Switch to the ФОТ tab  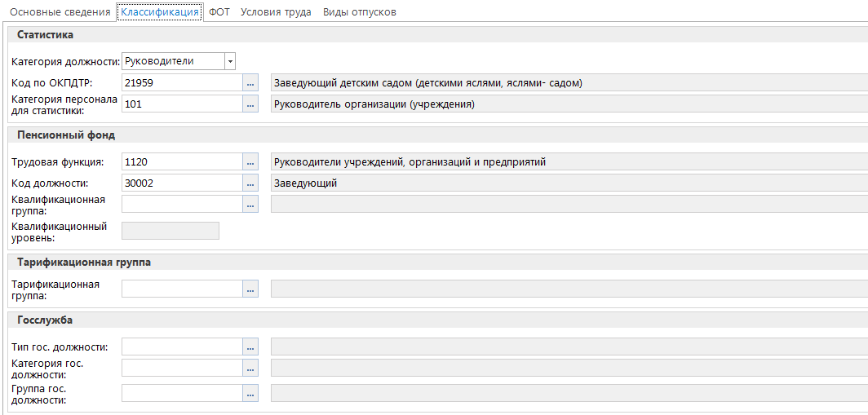click(x=219, y=12)
